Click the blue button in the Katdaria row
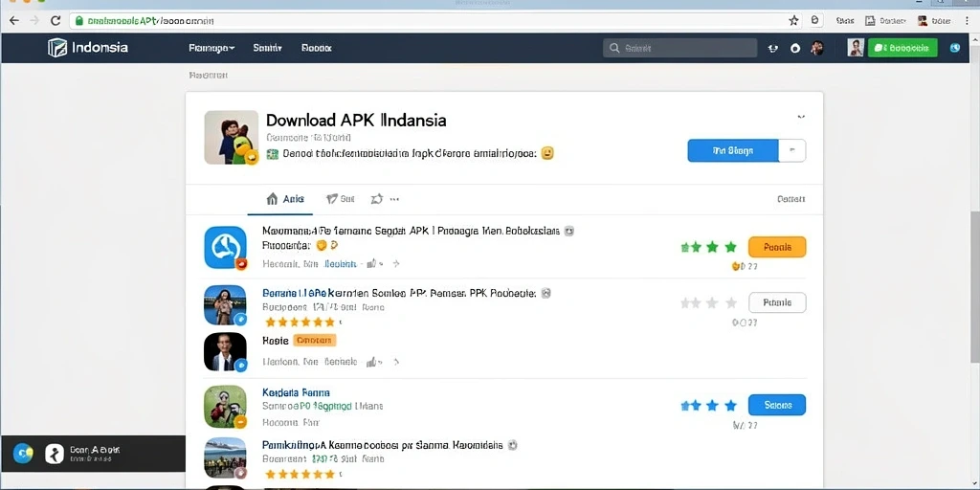The width and height of the screenshot is (980, 490). tap(777, 405)
